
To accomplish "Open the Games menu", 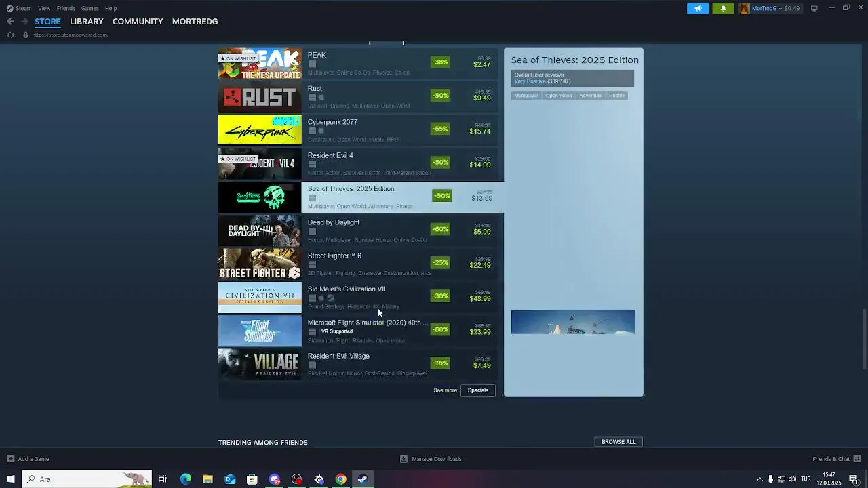I will click(90, 8).
